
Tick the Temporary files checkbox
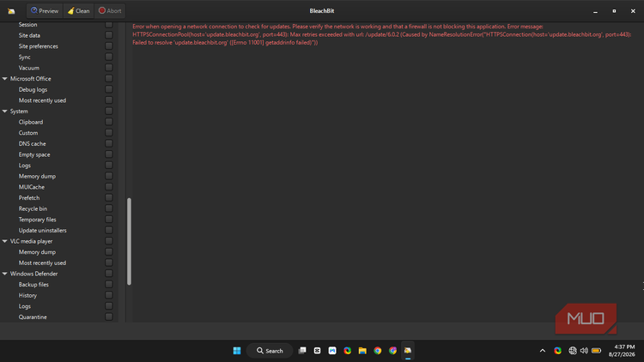tap(109, 219)
